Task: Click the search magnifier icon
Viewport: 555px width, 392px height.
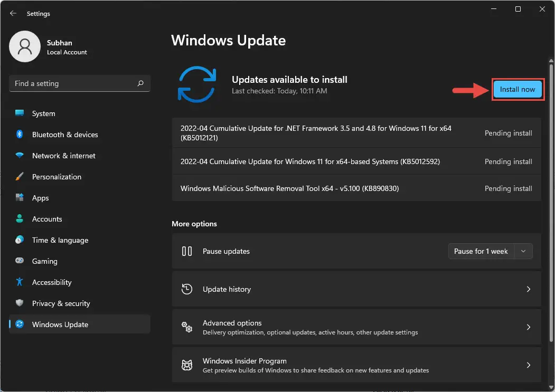Action: 140,83
